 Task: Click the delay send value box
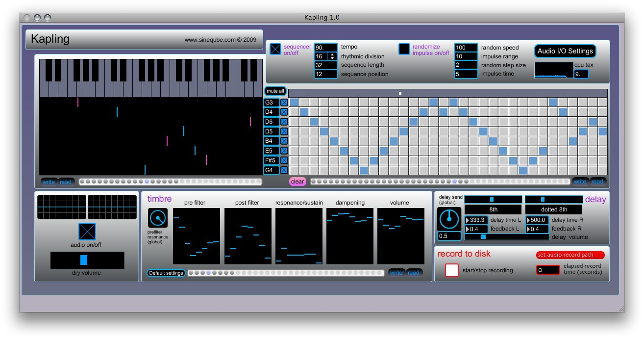449,236
